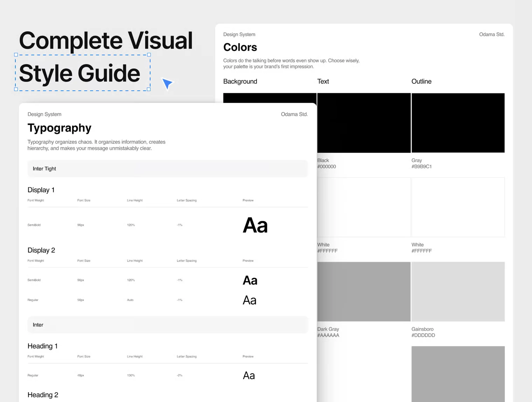This screenshot has width=532, height=402.
Task: Click "Odama Std." on the Typography card
Action: tap(294, 114)
